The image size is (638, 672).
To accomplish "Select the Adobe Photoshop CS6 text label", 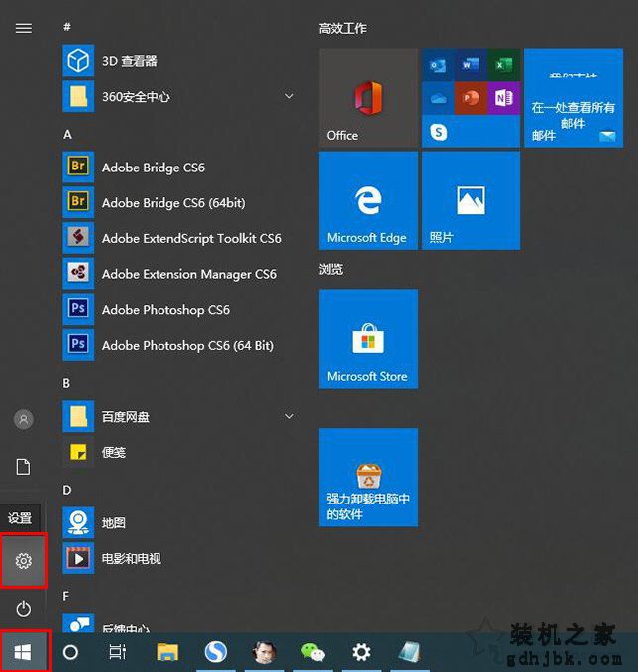I will pyautogui.click(x=165, y=310).
